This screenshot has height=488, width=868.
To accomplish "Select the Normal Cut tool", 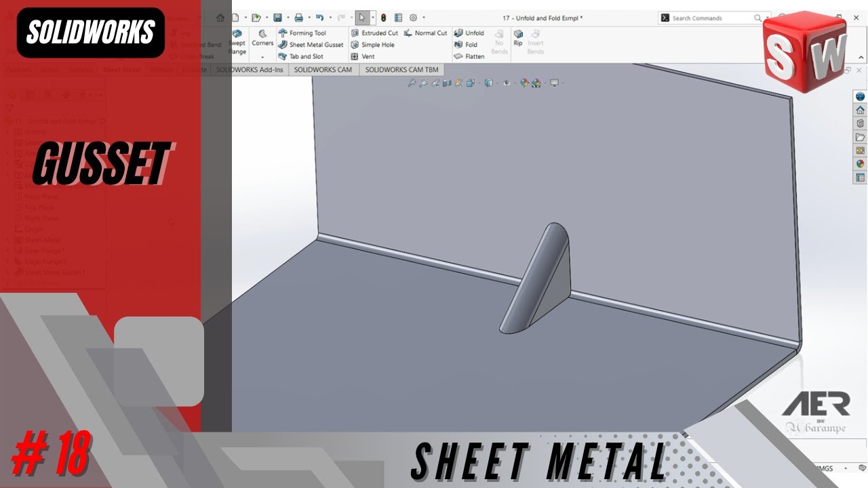I will point(425,33).
